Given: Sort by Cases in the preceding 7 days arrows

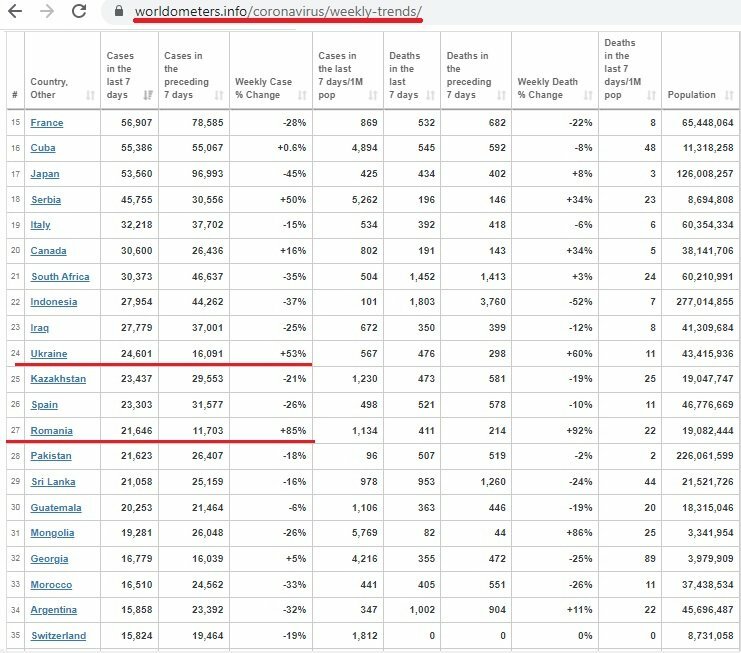Looking at the screenshot, I should click(x=219, y=95).
